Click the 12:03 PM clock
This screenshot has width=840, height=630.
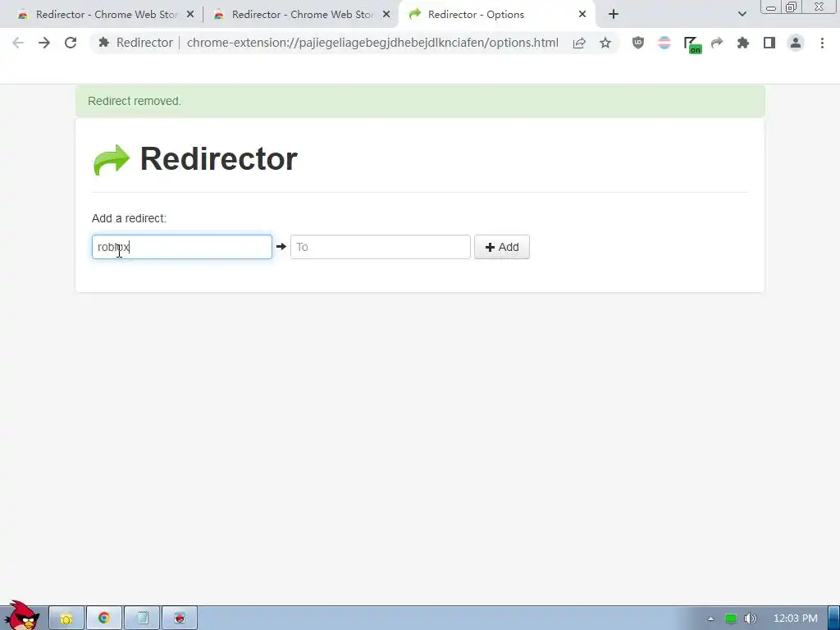coord(796,619)
